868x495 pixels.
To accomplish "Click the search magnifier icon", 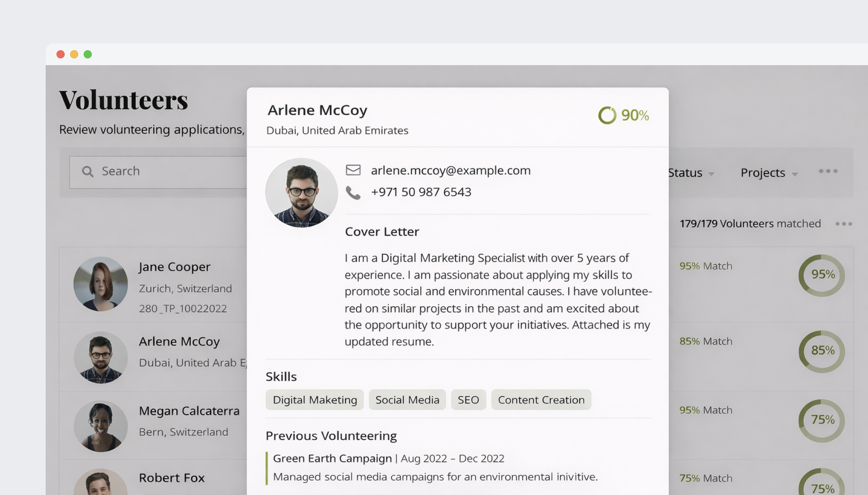I will pos(88,171).
